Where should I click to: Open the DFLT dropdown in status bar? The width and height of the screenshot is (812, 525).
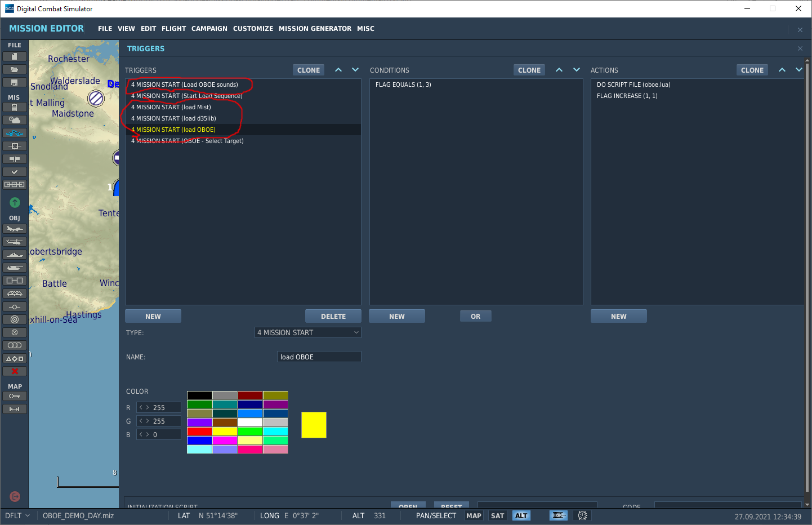[17, 515]
